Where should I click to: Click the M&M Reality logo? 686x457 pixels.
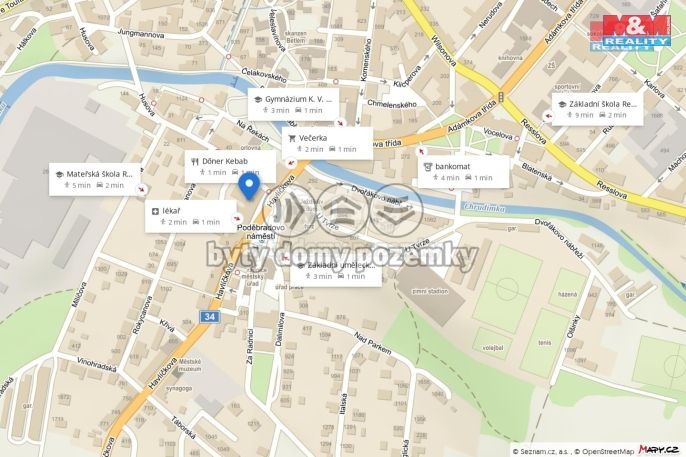point(630,33)
